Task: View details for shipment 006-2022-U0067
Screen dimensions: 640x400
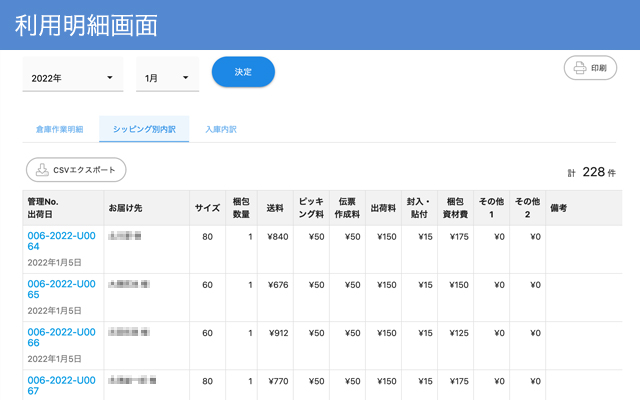Action: click(x=61, y=385)
